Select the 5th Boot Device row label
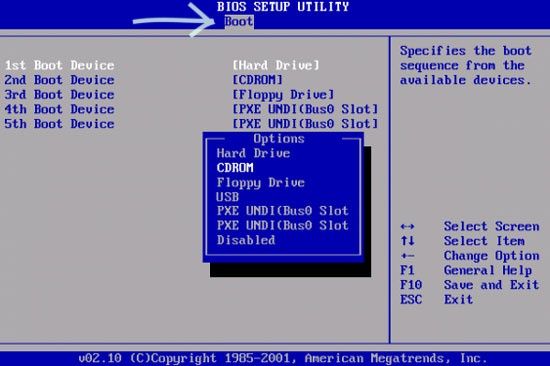 (60, 124)
